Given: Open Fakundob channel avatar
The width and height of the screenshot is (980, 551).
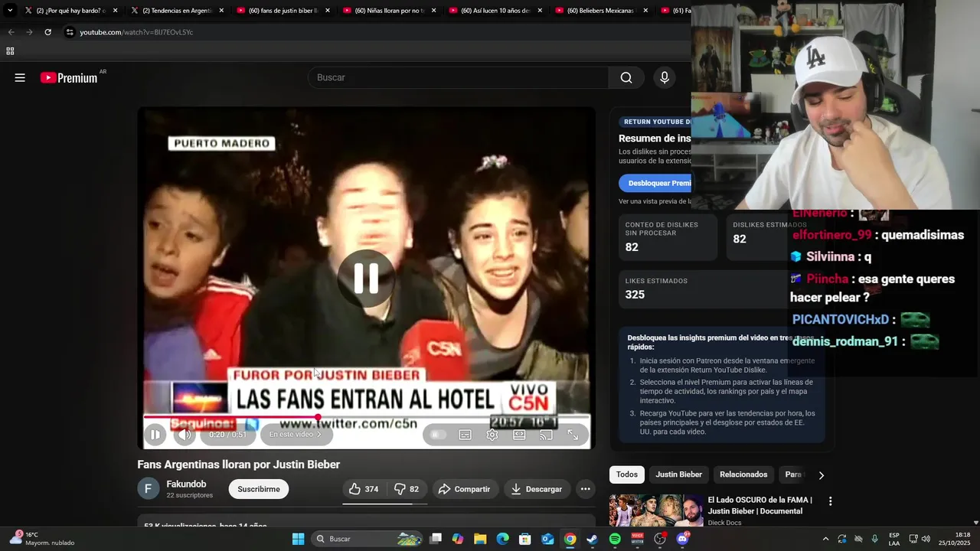Looking at the screenshot, I should tap(149, 489).
